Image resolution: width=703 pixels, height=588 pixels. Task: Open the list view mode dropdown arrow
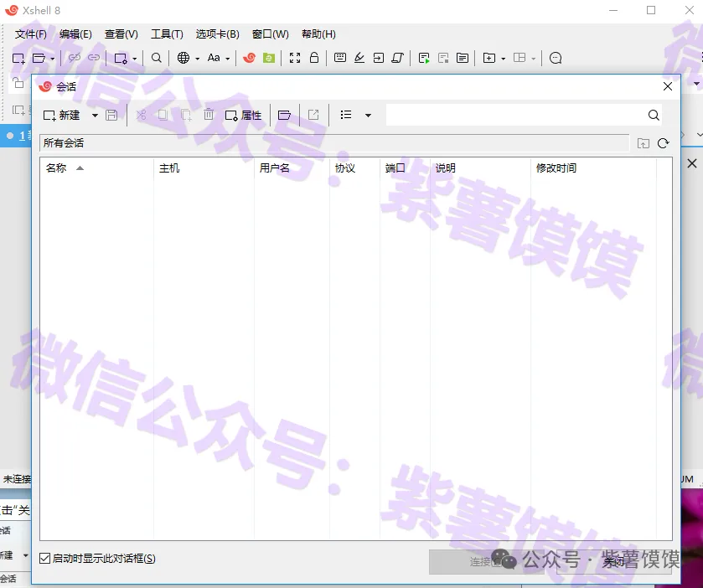click(368, 115)
